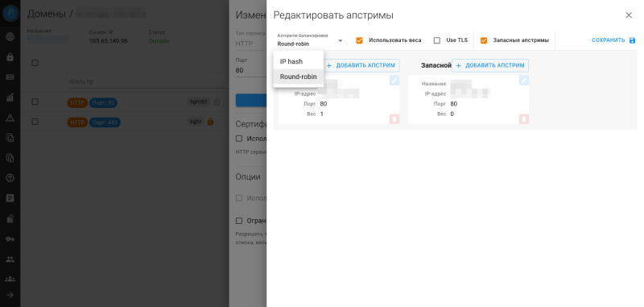Click the balancing algorithm dropdown arrow
644x307 pixels.
pyautogui.click(x=340, y=40)
